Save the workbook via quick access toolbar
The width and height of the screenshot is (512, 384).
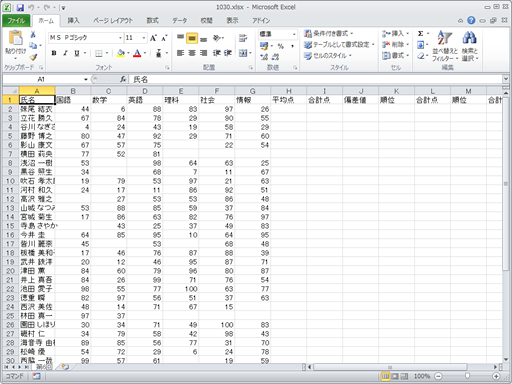20,7
